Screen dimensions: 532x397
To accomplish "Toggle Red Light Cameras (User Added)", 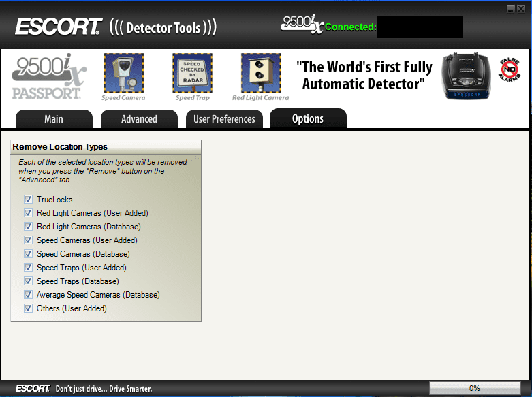I will tap(28, 212).
